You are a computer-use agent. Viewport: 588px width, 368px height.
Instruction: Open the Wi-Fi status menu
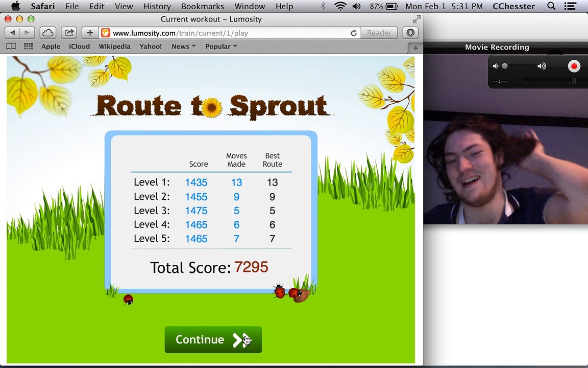coord(340,6)
